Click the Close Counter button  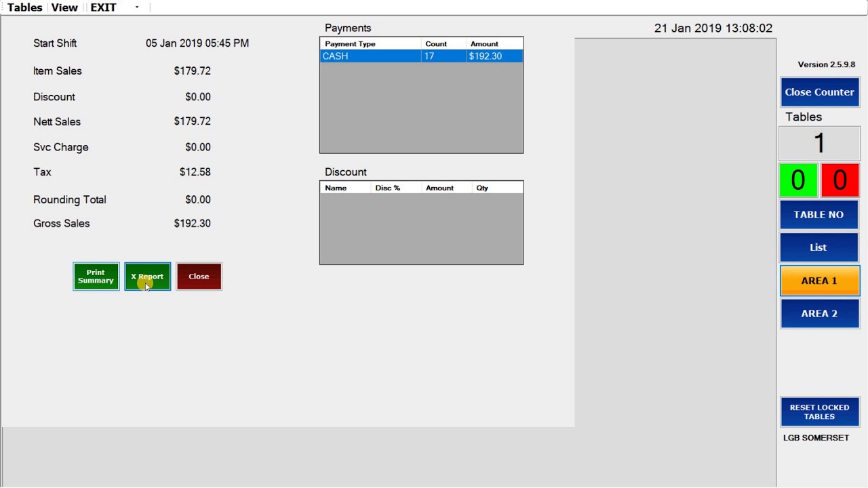pos(820,92)
